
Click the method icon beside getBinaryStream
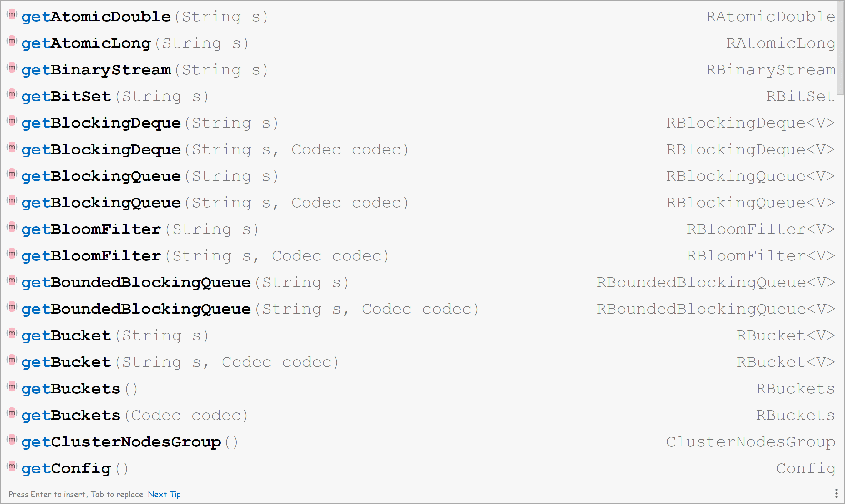pos(12,68)
